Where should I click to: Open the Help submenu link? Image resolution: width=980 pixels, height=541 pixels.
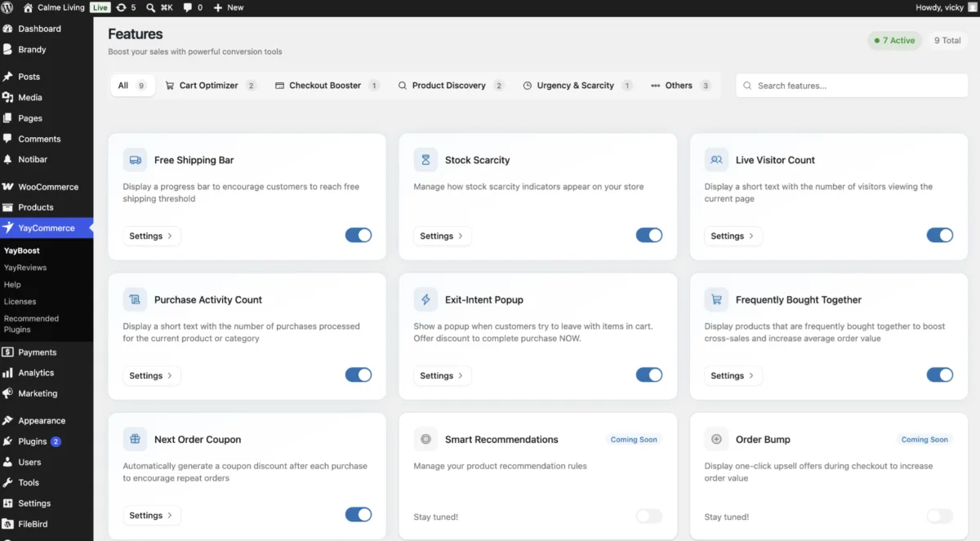coord(12,285)
